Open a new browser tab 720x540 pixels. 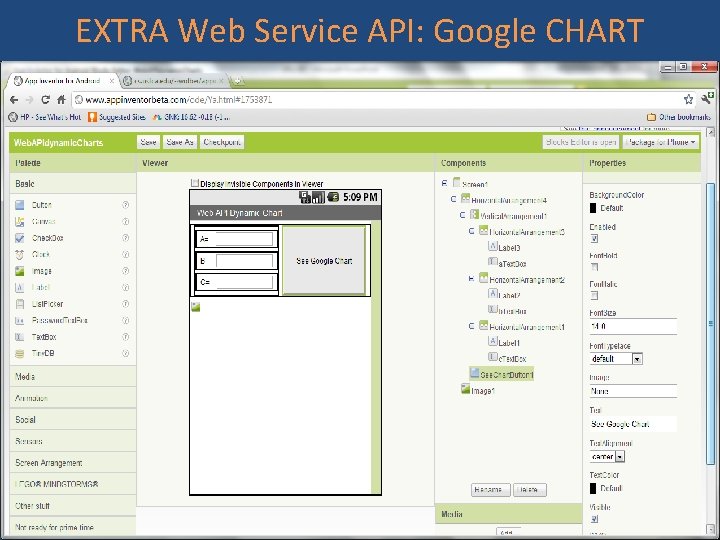(x=238, y=81)
